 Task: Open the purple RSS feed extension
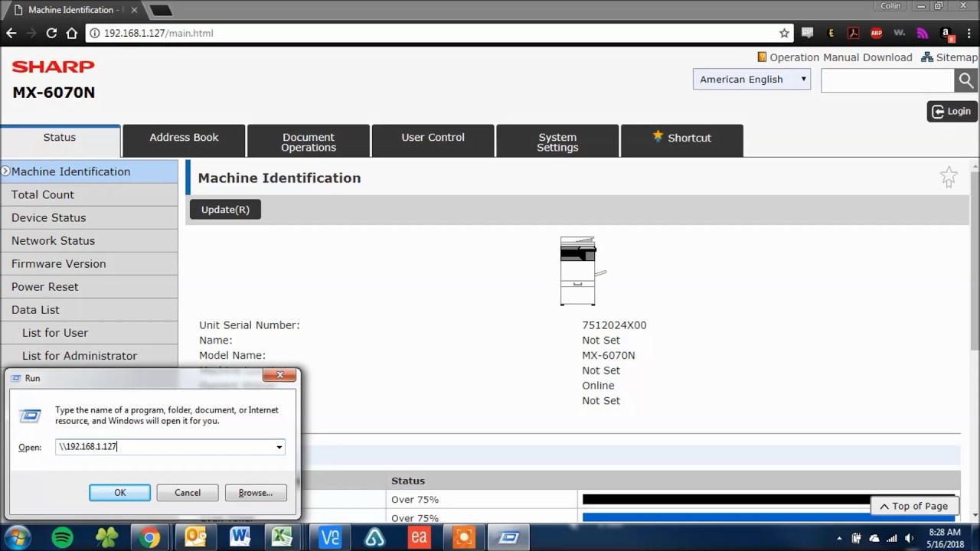click(x=923, y=33)
